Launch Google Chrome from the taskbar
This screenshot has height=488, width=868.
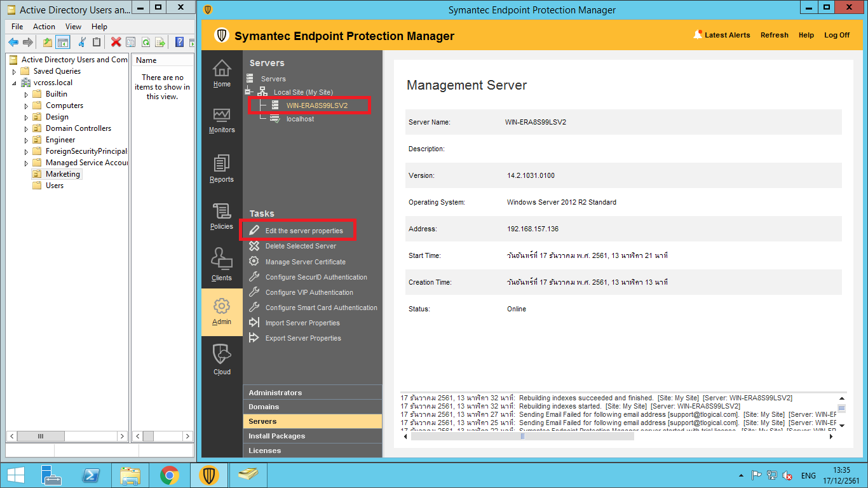pos(169,475)
